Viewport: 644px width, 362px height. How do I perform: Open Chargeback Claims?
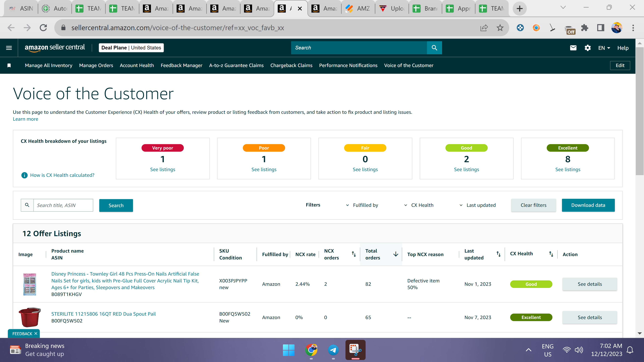click(291, 66)
